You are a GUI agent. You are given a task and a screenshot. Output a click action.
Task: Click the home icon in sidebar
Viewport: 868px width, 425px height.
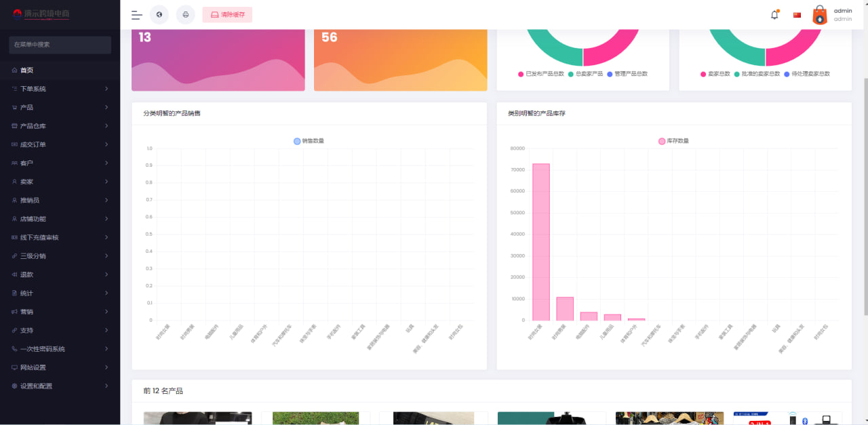pos(14,70)
